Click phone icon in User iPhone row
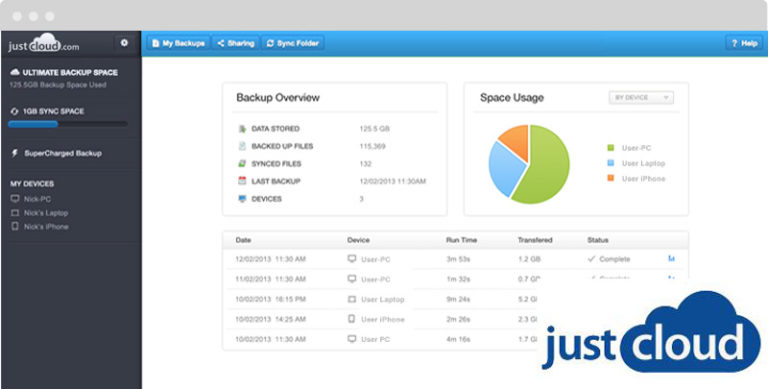 352,319
